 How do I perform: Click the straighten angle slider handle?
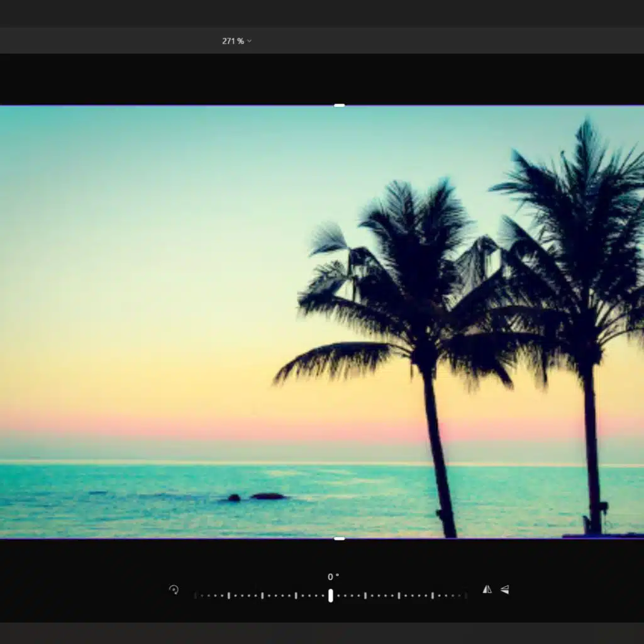pos(331,596)
